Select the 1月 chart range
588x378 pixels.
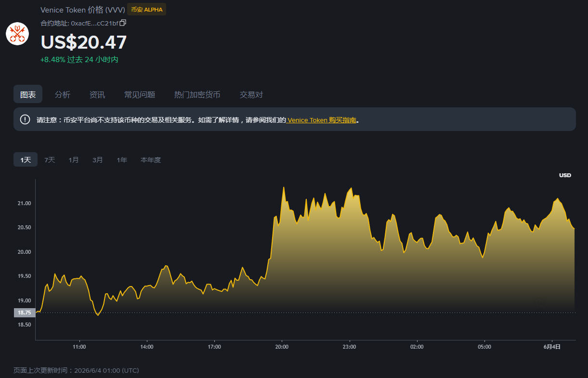[x=74, y=160]
